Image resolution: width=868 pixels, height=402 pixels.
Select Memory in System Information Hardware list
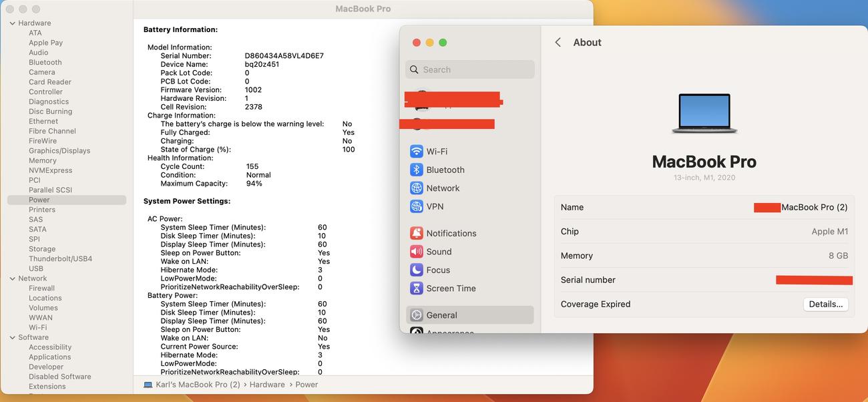point(43,160)
